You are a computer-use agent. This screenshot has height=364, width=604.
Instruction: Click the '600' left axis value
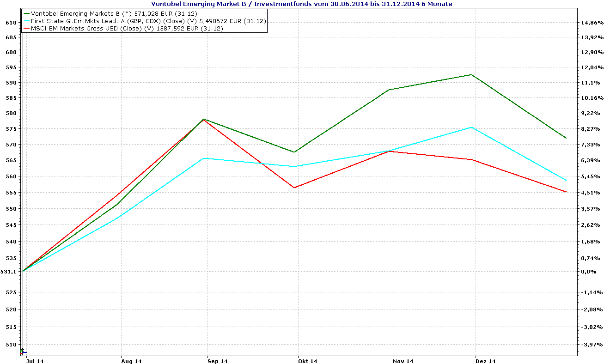[x=12, y=52]
